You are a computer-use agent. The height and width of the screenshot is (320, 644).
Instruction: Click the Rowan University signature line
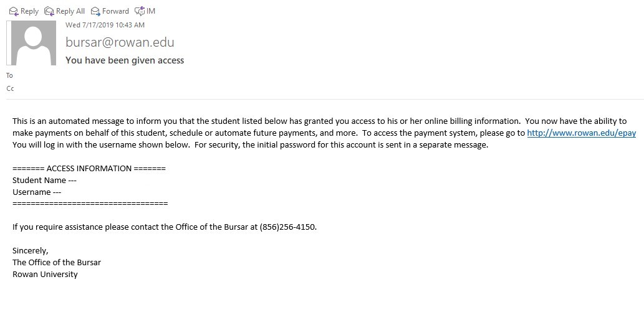click(x=45, y=274)
